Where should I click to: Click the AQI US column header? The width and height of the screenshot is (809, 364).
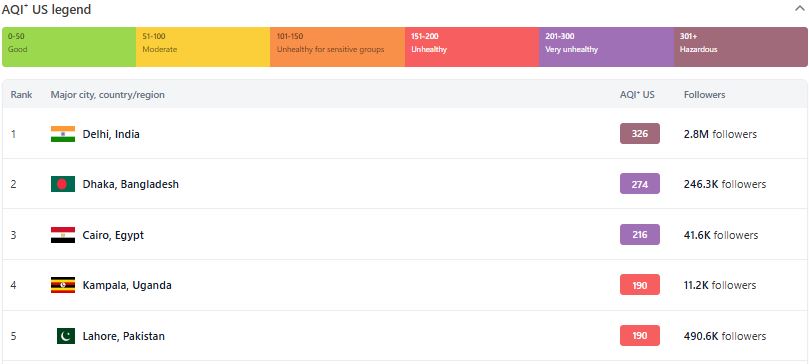click(x=637, y=95)
